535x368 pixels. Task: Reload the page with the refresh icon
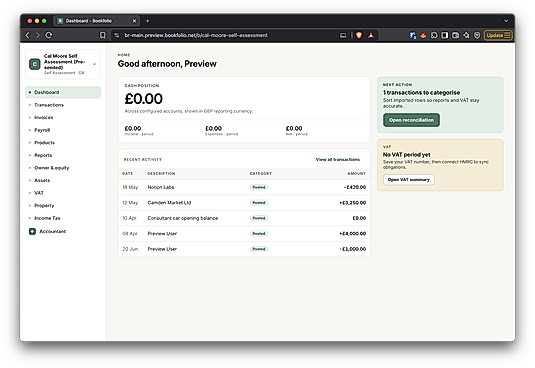49,35
